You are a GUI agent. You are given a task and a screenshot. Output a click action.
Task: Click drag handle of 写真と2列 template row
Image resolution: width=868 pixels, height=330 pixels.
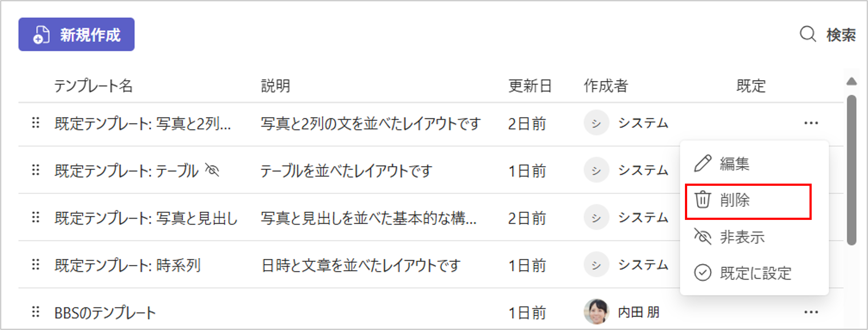click(36, 123)
